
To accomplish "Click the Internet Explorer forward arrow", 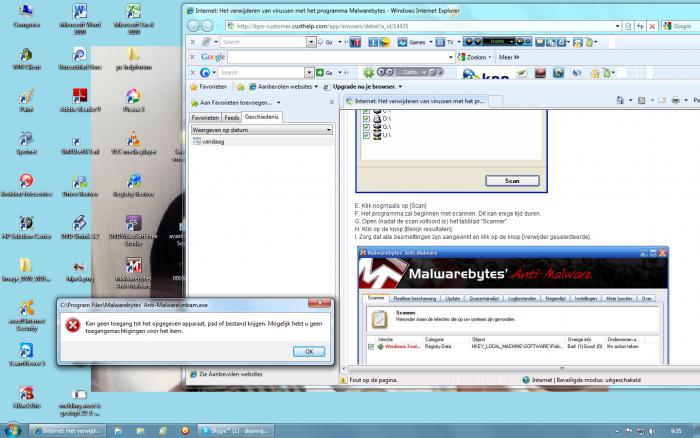I will point(207,26).
